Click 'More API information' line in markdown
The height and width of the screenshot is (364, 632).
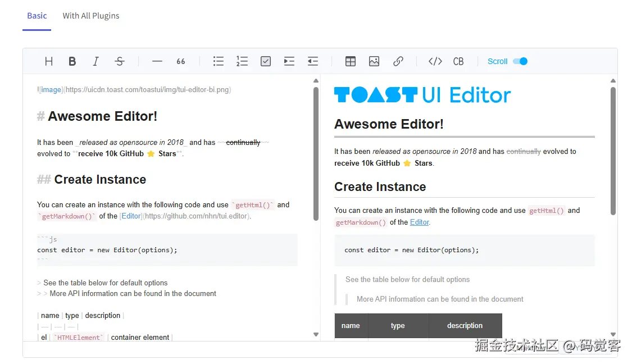click(x=133, y=293)
